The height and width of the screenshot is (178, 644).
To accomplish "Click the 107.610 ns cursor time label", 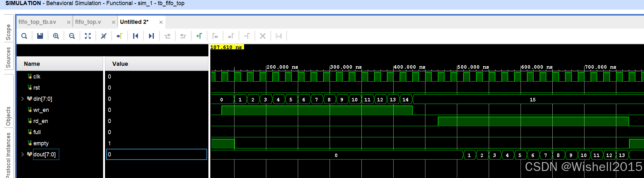I will (227, 47).
